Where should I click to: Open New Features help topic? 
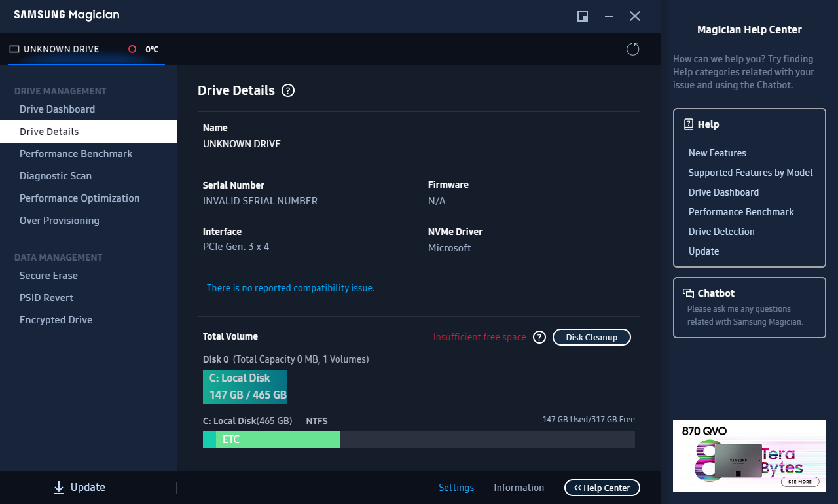[x=718, y=153]
